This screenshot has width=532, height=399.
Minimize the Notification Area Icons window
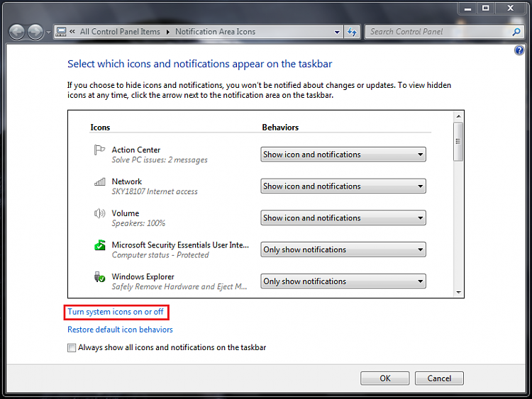point(468,8)
